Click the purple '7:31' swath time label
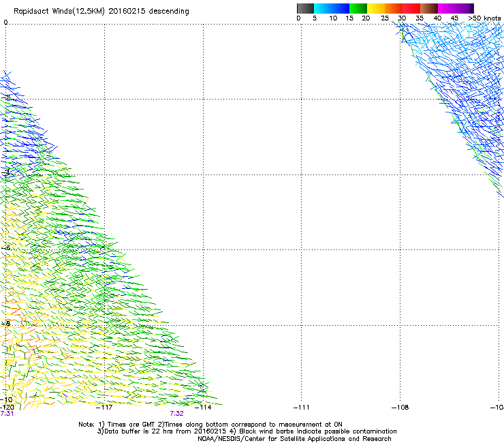This screenshot has height=443, width=504. click(x=7, y=414)
